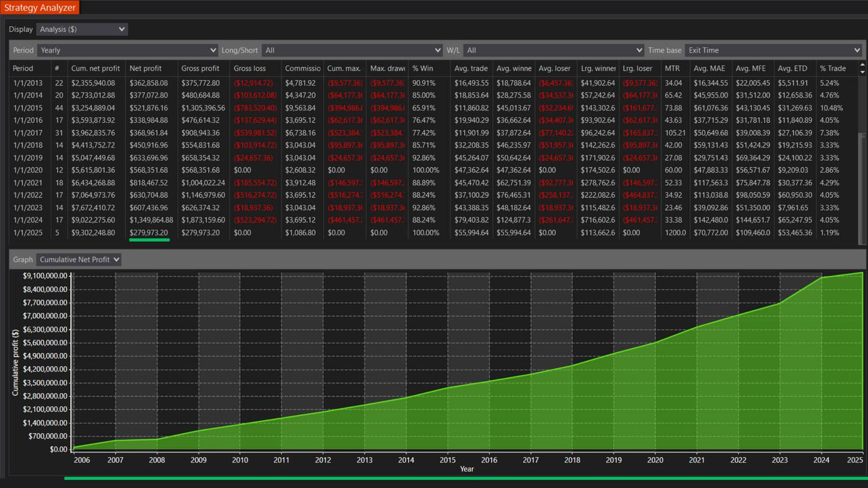The width and height of the screenshot is (868, 488).
Task: Click the 2015 label on the chart axis
Action: 448,460
